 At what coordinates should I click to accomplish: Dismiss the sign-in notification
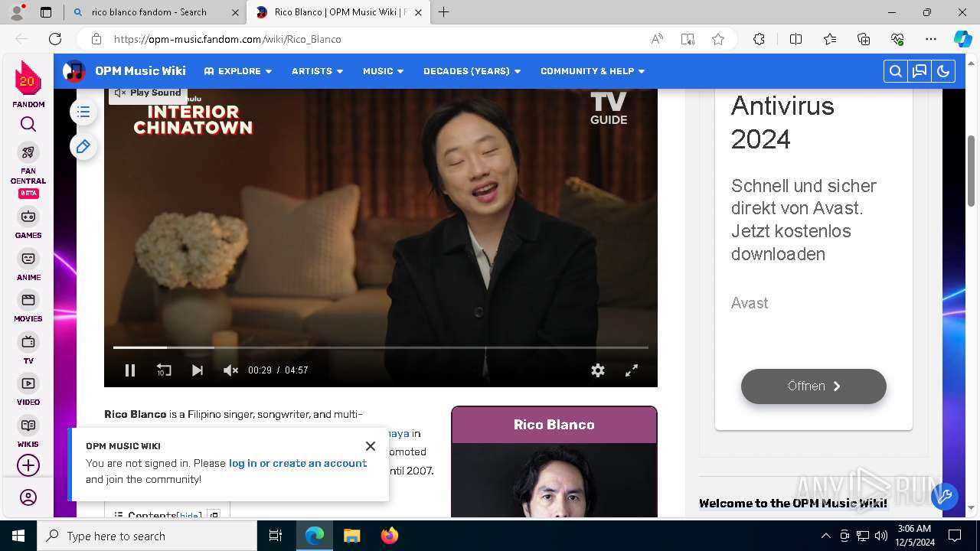point(371,446)
